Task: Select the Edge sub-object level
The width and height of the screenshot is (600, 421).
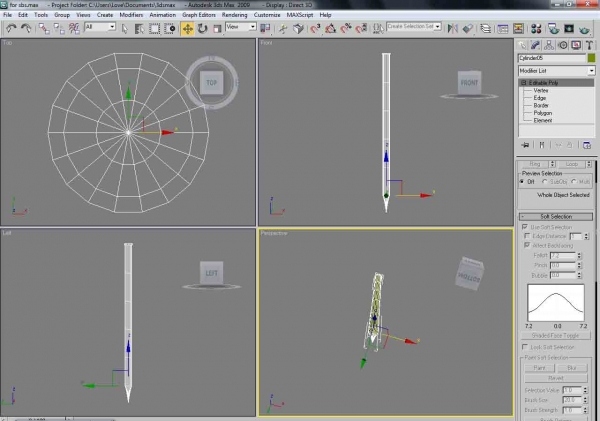Action: pos(540,98)
